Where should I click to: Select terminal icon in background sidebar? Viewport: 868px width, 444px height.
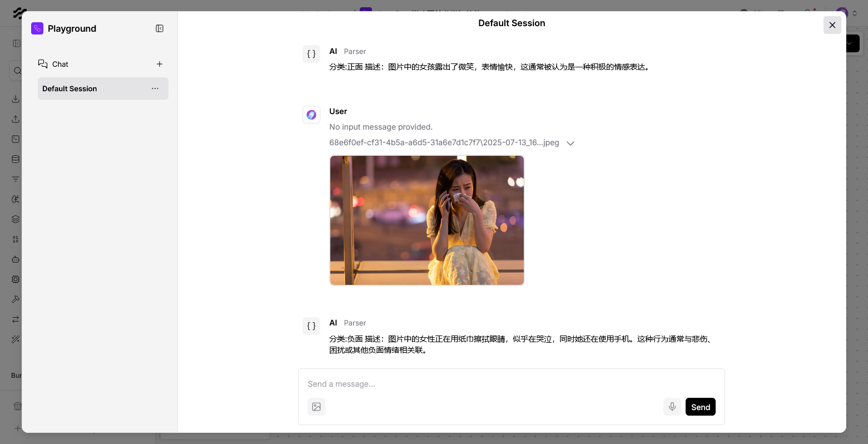(x=16, y=139)
